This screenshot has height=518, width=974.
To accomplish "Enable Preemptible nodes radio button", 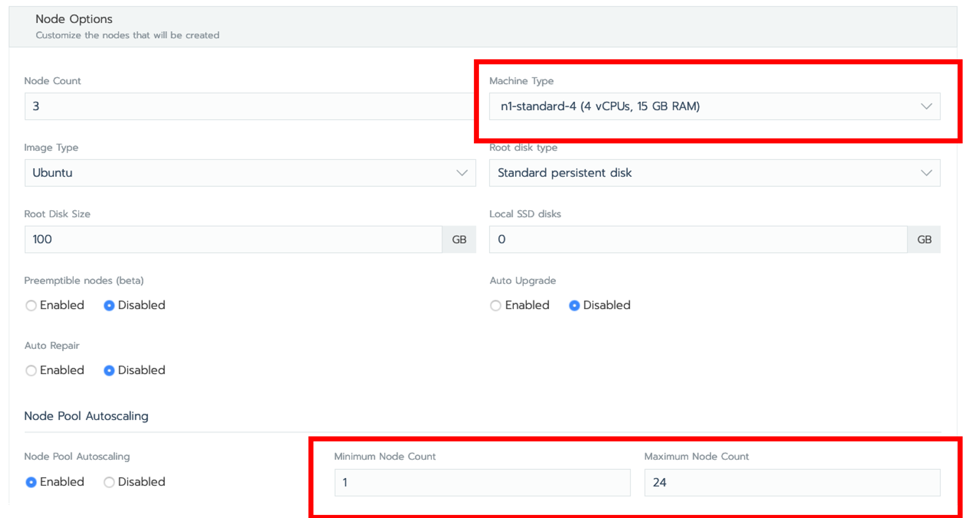I will (x=31, y=306).
